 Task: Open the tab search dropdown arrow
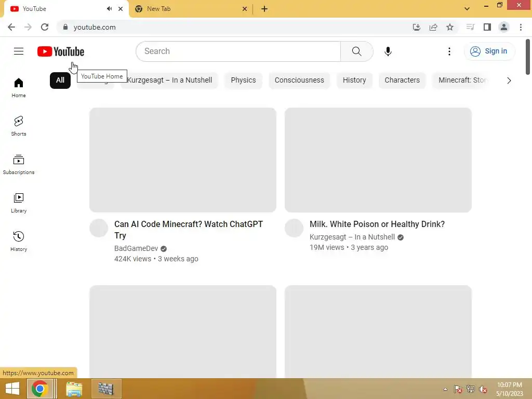click(467, 9)
